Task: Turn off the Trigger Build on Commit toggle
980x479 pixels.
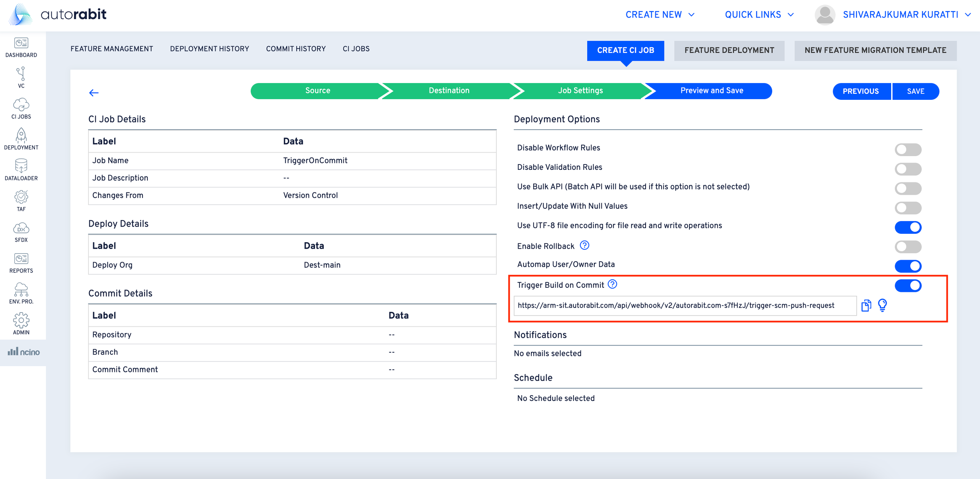Action: pos(908,285)
